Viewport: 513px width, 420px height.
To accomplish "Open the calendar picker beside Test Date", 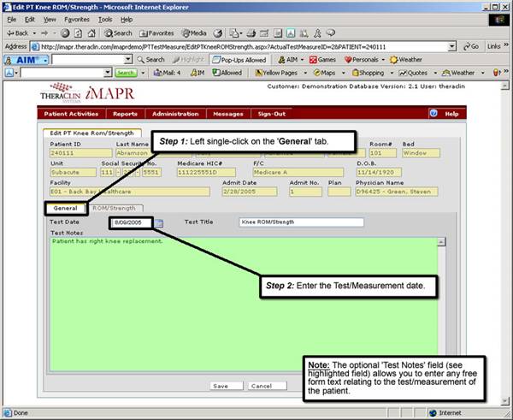I will point(159,223).
